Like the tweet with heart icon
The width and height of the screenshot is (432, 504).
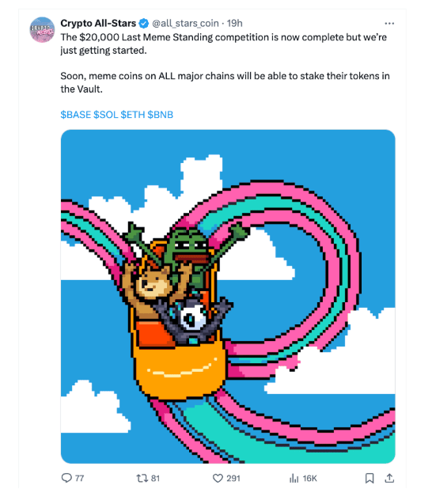pos(218,478)
